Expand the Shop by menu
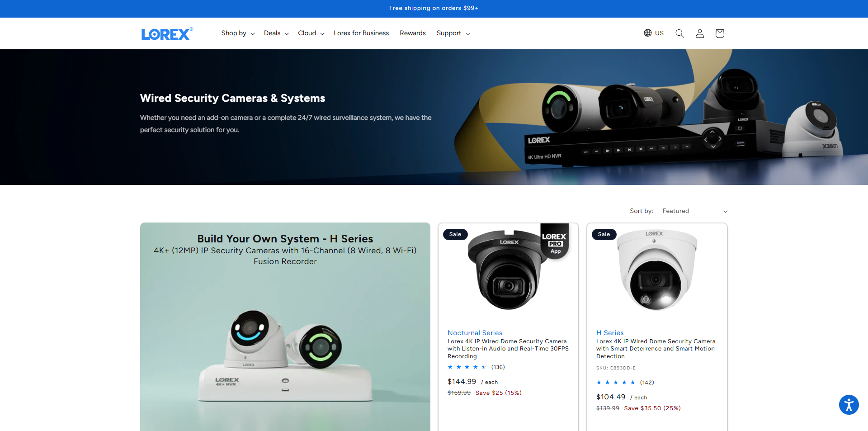This screenshot has width=868, height=431. 238,33
